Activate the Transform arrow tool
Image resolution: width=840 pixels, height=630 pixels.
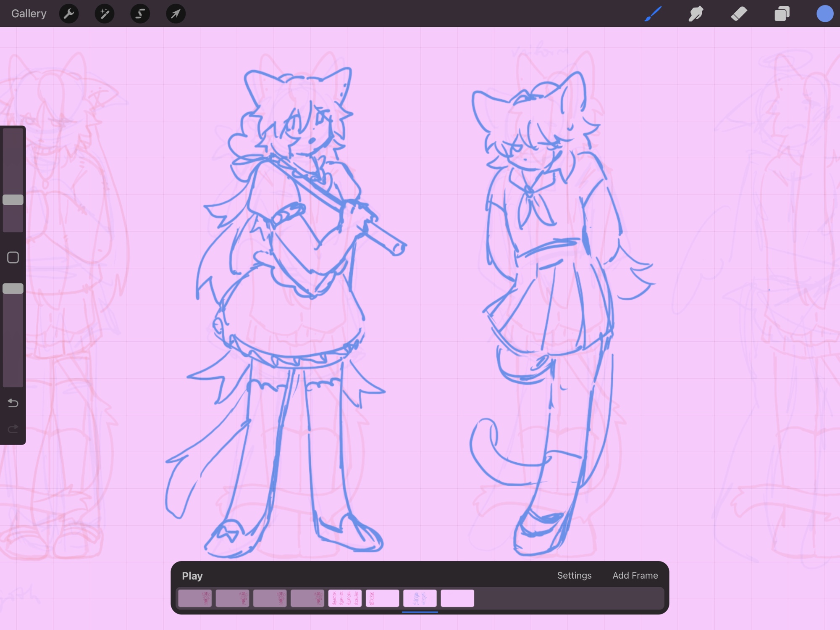(x=176, y=13)
